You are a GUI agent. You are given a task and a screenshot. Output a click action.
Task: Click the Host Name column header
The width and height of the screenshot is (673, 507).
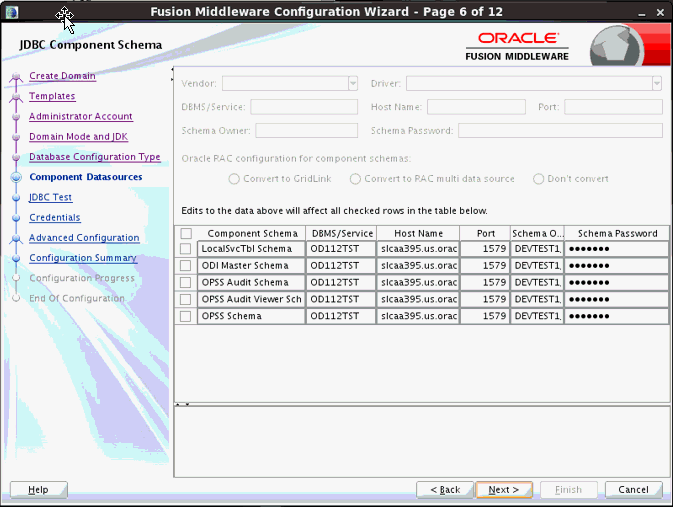pyautogui.click(x=418, y=234)
